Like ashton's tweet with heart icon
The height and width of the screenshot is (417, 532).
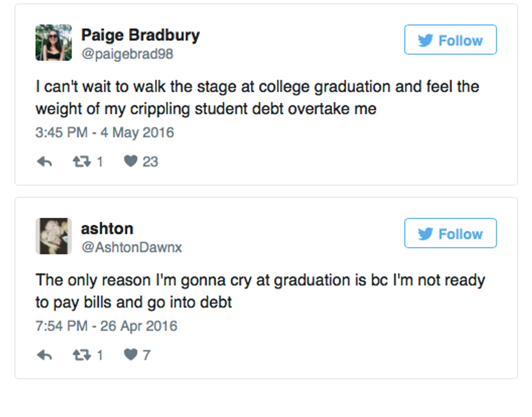pyautogui.click(x=130, y=355)
